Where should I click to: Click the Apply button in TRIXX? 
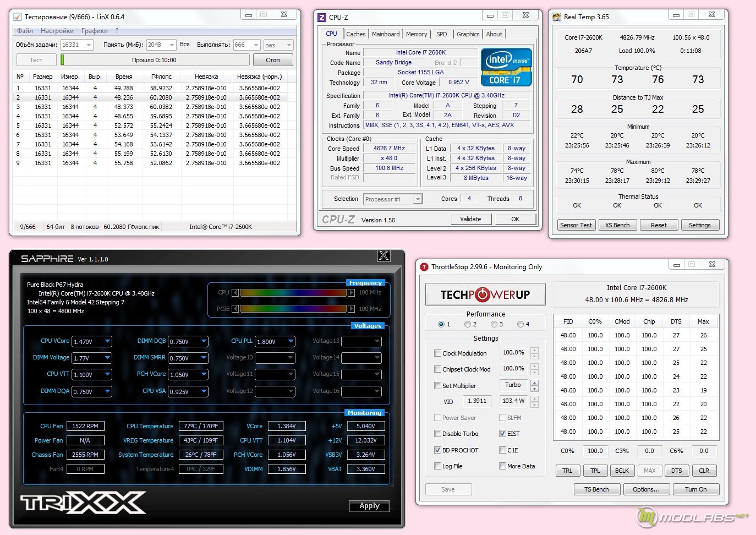(369, 506)
